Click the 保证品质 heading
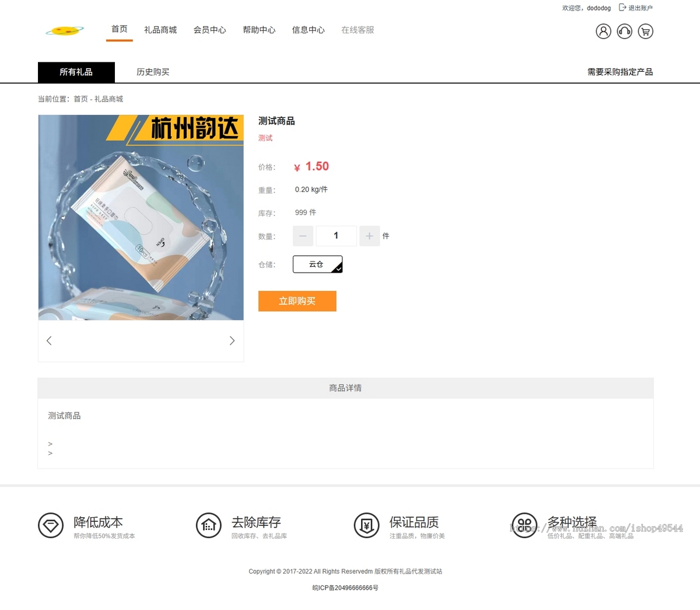Screen dimensions: 700x610 coord(414,522)
